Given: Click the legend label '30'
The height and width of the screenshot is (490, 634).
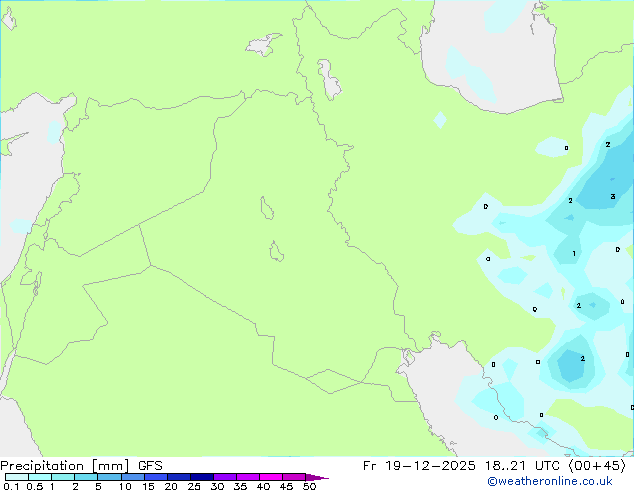Looking at the screenshot, I should coord(217,486).
